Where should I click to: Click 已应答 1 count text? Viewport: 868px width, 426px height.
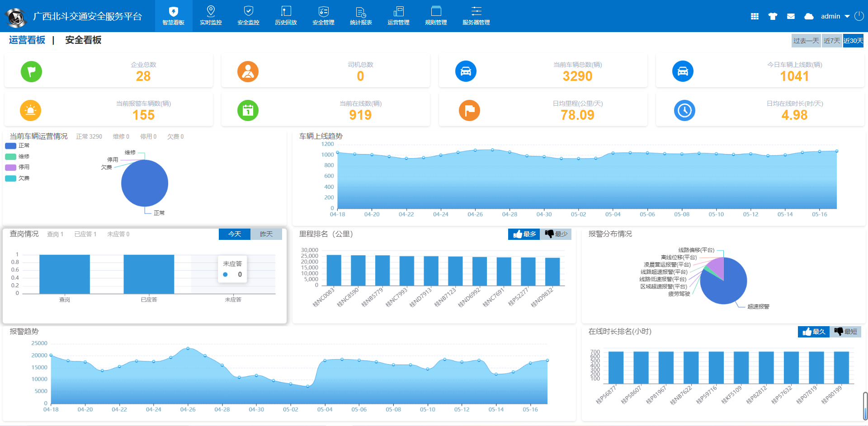tap(85, 234)
